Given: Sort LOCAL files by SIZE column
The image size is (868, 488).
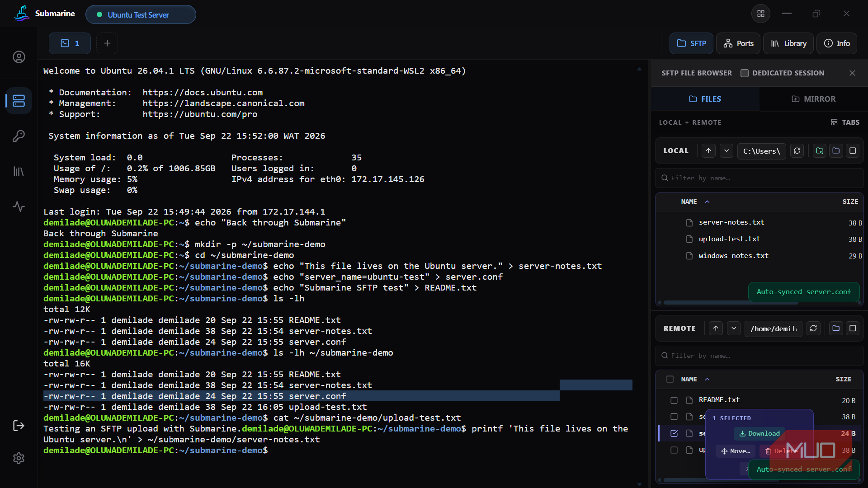Looking at the screenshot, I should click(x=850, y=202).
